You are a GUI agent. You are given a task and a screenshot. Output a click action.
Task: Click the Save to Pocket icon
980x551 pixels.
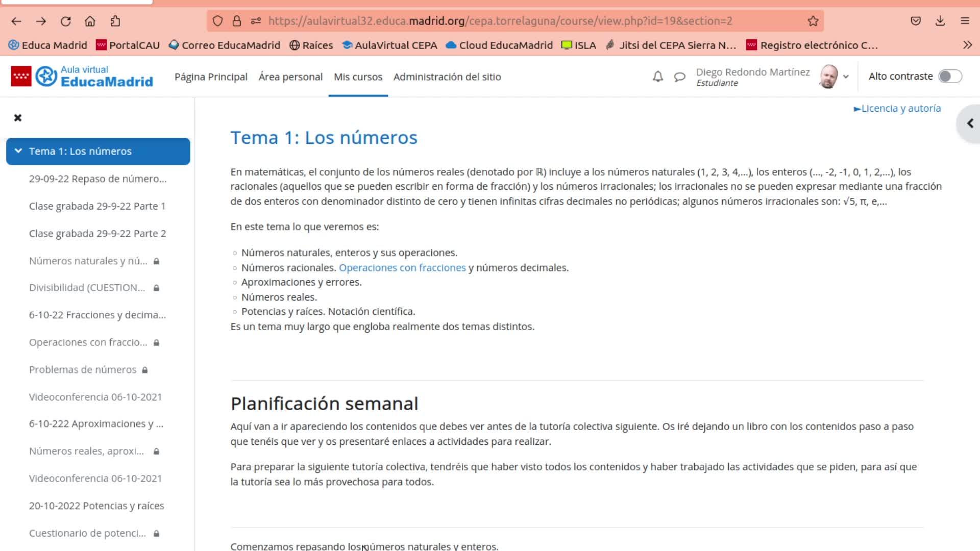pos(915,21)
